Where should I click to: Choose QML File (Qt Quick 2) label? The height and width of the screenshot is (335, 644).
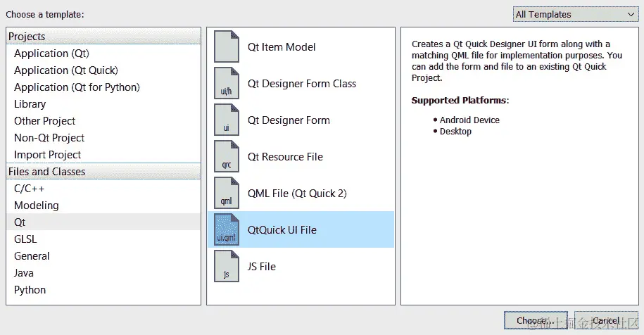(297, 193)
